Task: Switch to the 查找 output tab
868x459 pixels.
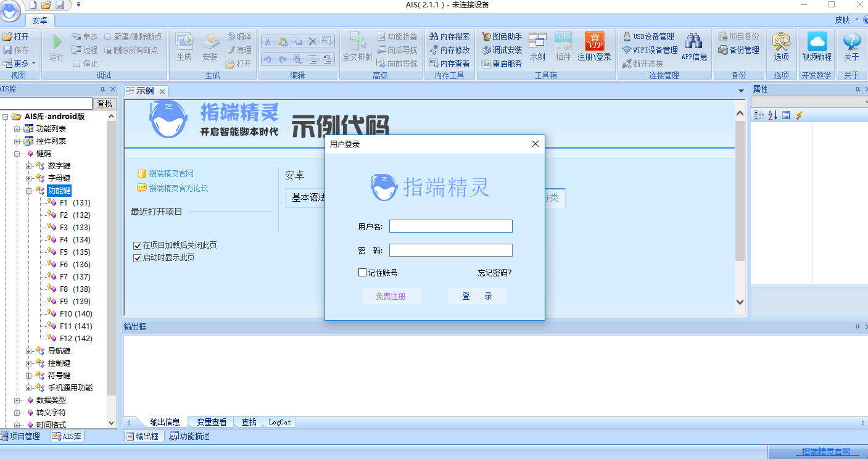Action: [249, 422]
